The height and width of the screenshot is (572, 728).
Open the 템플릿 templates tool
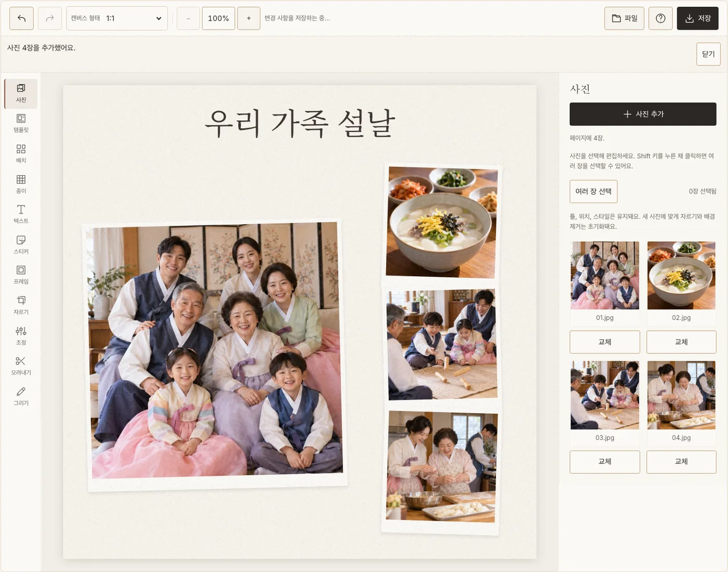click(21, 124)
